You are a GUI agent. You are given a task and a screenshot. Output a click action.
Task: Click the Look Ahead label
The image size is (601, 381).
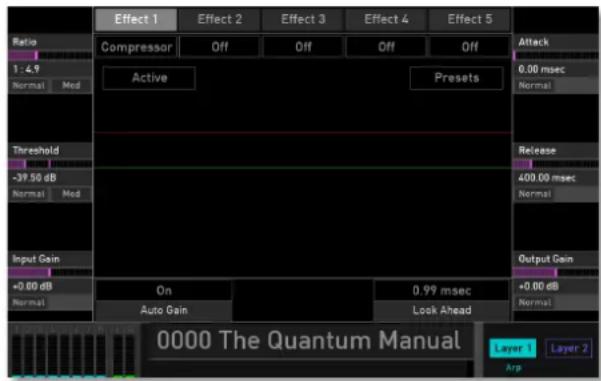442,310
